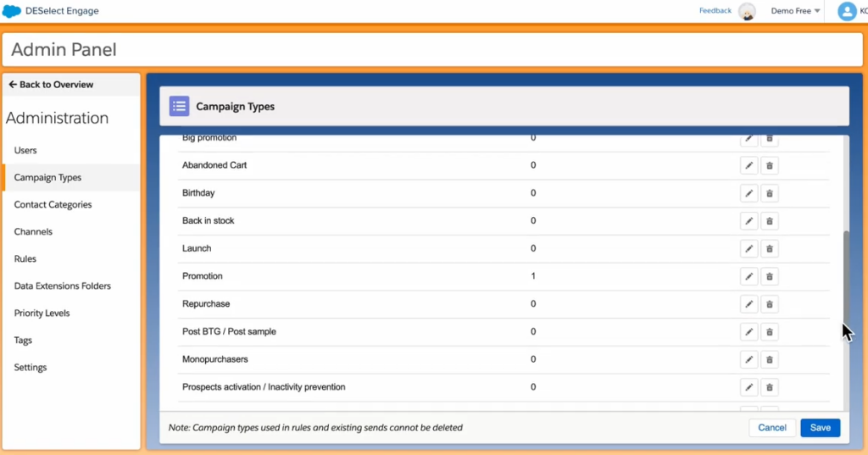This screenshot has width=868, height=455.
Task: Delete the Monopurchasers campaign type
Action: pyautogui.click(x=770, y=359)
